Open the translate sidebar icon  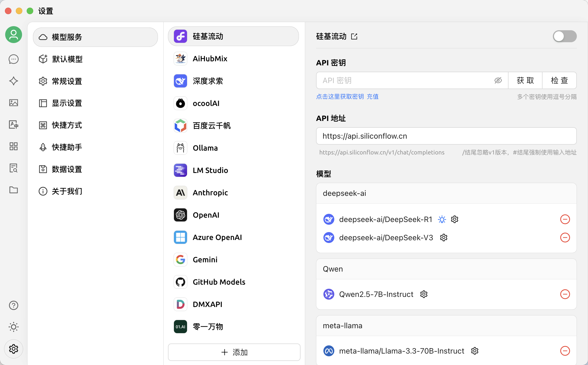14,124
